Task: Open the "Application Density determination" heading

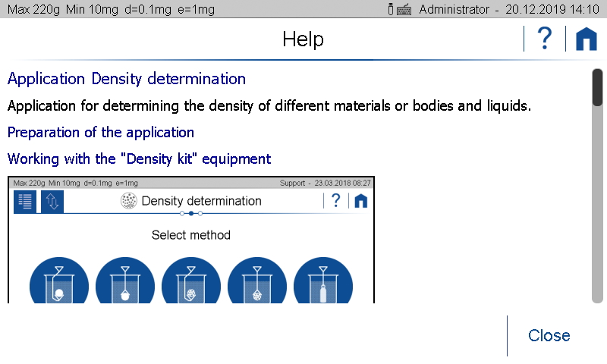Action: pyautogui.click(x=127, y=79)
